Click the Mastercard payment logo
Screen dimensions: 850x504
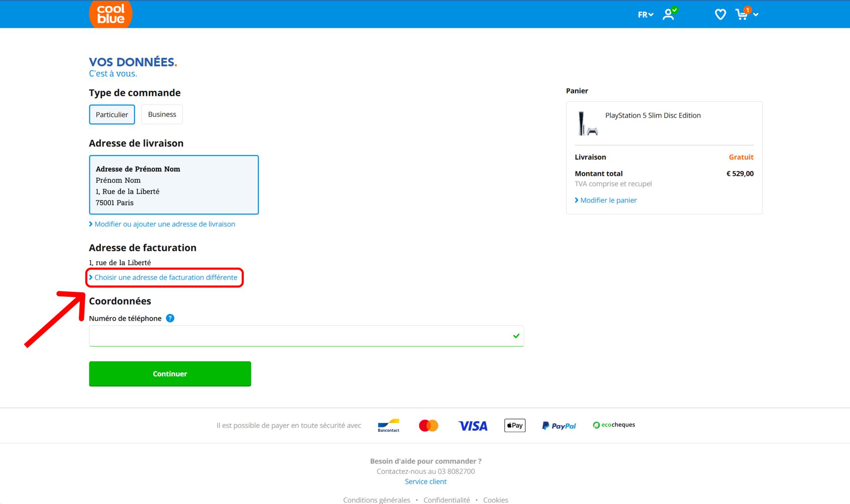tap(428, 425)
